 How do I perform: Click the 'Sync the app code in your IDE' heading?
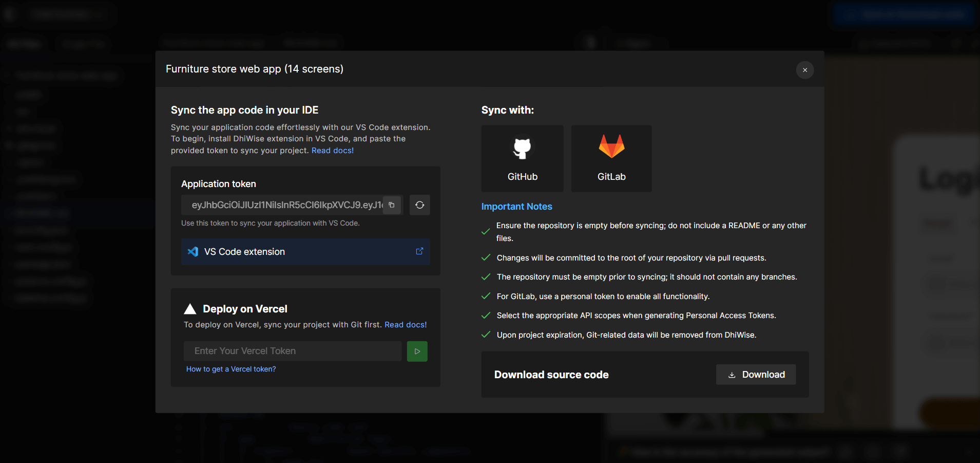point(244,110)
